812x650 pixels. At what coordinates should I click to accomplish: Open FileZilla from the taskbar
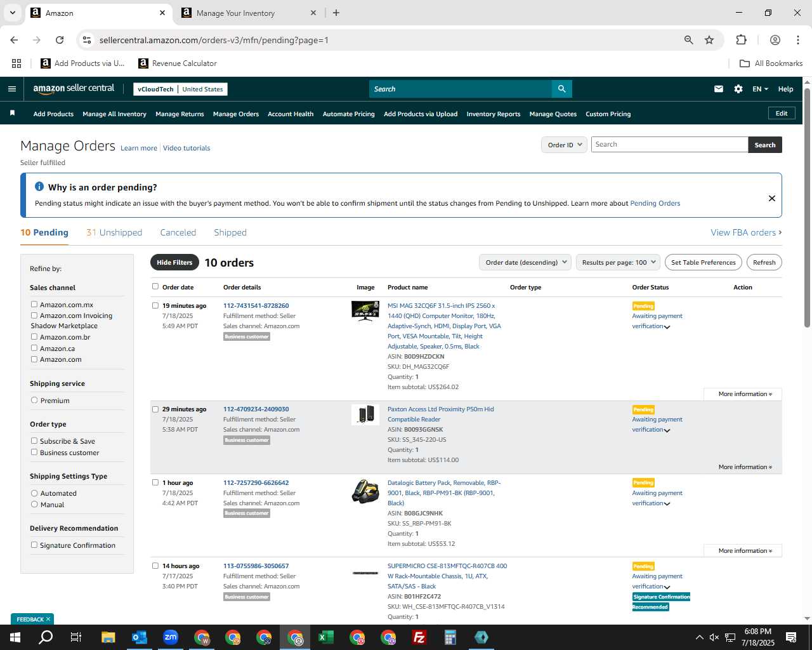point(419,637)
